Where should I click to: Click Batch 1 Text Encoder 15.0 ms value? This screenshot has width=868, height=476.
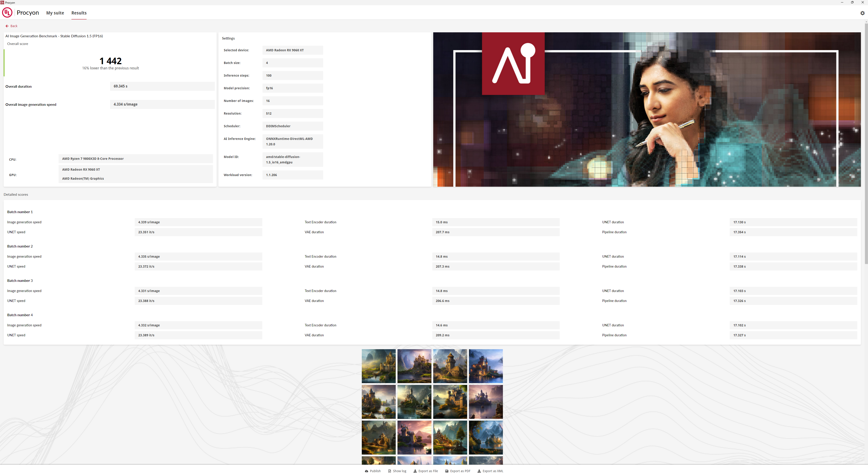[x=496, y=222]
